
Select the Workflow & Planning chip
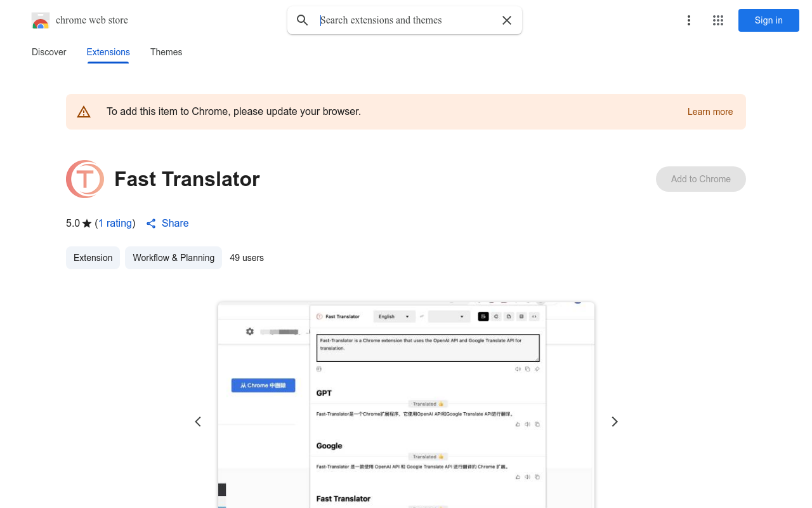click(x=173, y=258)
